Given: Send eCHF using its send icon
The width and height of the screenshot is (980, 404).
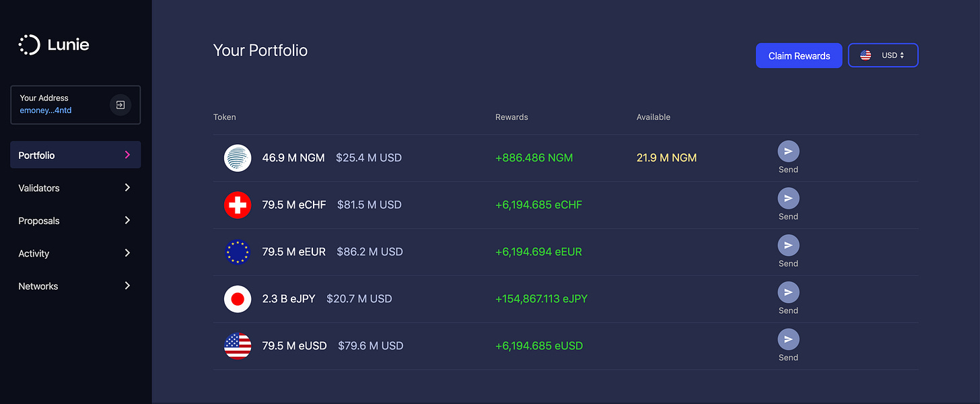Looking at the screenshot, I should [x=788, y=199].
